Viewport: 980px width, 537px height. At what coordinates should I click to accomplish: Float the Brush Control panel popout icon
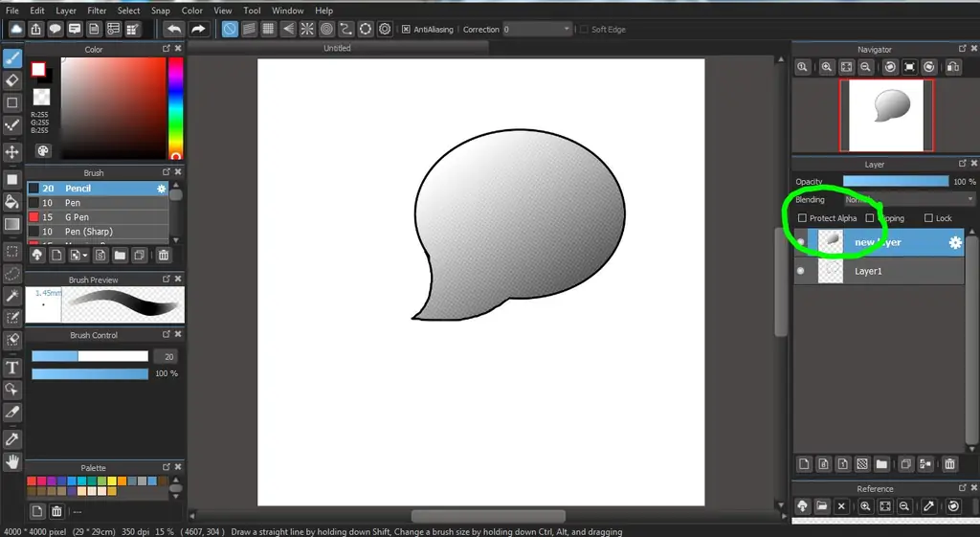(167, 334)
